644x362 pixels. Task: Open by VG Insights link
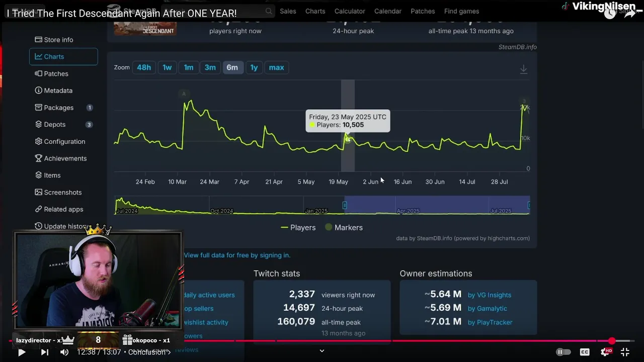click(490, 295)
